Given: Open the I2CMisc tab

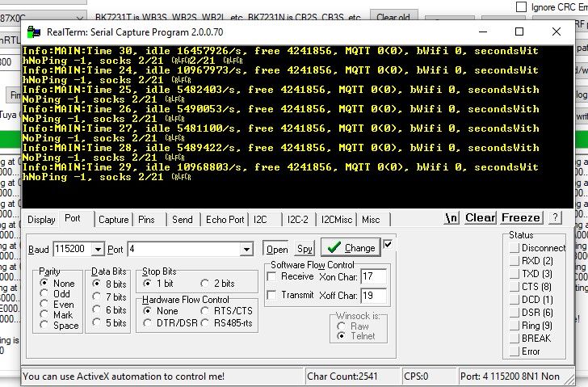Looking at the screenshot, I should coord(337,220).
